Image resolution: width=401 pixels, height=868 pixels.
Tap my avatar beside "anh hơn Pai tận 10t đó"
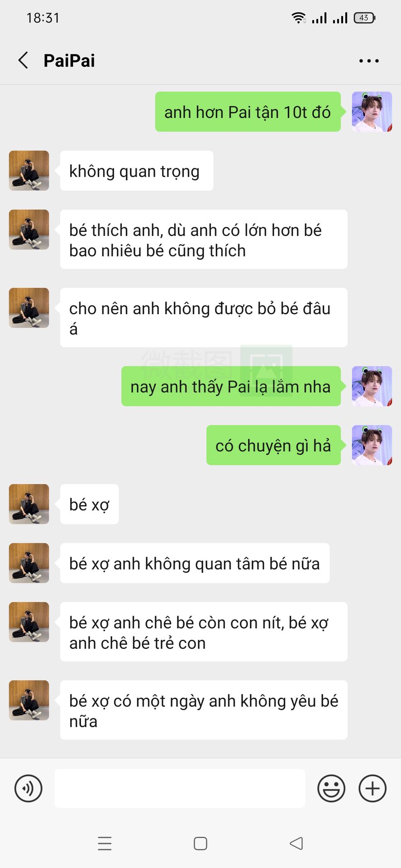pyautogui.click(x=372, y=112)
